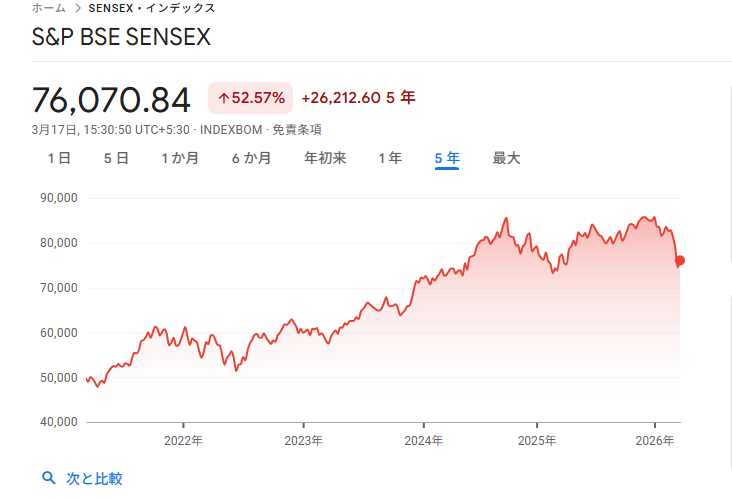The width and height of the screenshot is (732, 498).
Task: Click the red endpoint dot on the chart
Action: (x=680, y=261)
